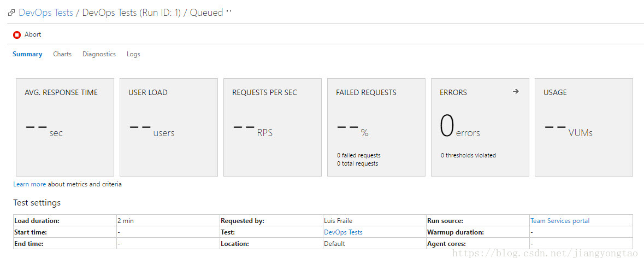Click the icon left of the DevOps Tests breadcrumb
This screenshot has height=264, width=644.
(x=11, y=13)
